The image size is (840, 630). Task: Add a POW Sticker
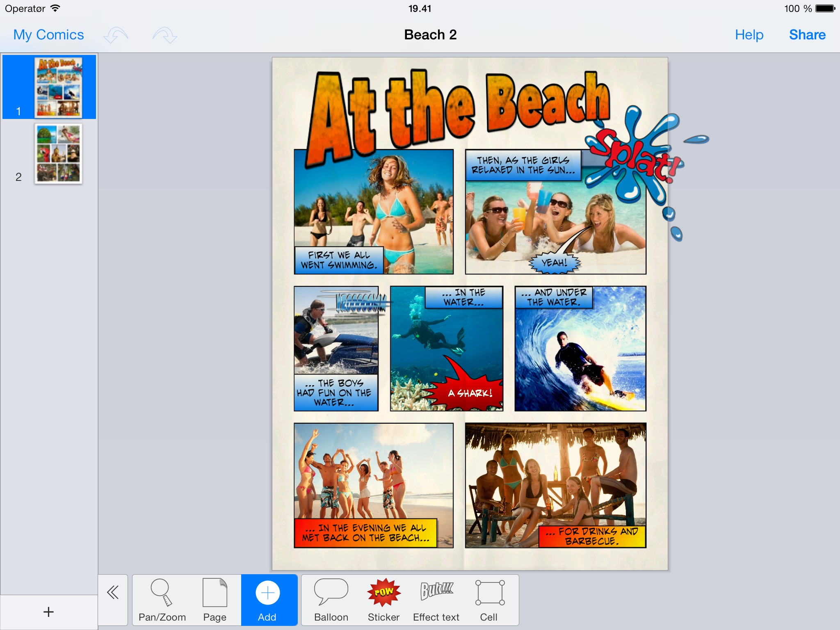383,600
